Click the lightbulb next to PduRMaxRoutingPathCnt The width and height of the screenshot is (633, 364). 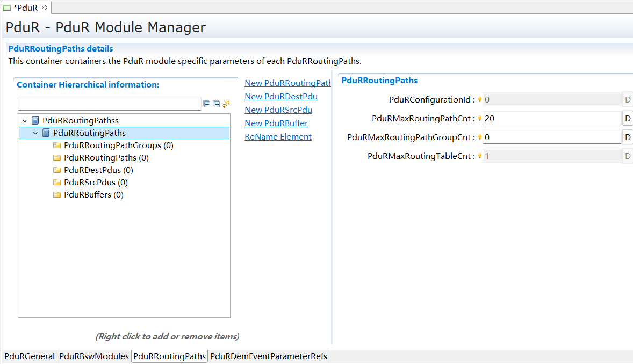coord(479,118)
